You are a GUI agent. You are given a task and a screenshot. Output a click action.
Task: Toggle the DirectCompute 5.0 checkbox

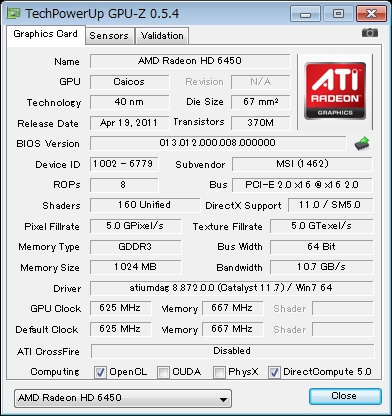(x=274, y=372)
